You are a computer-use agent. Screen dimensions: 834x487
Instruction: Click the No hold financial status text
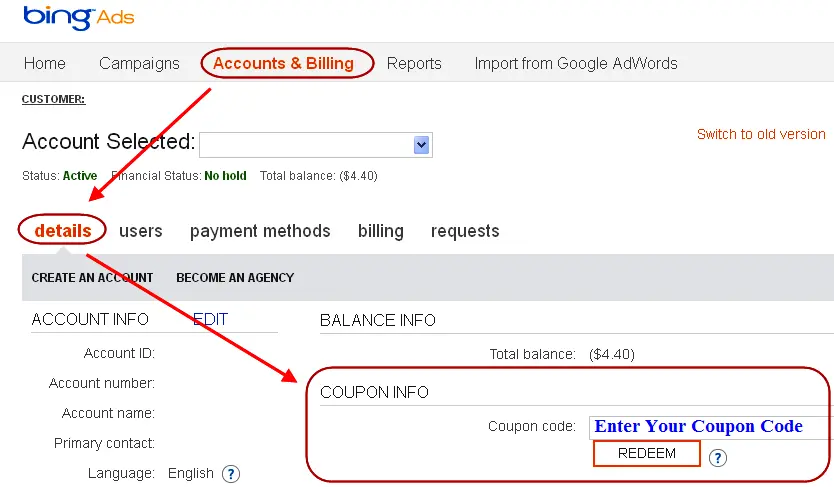point(225,175)
